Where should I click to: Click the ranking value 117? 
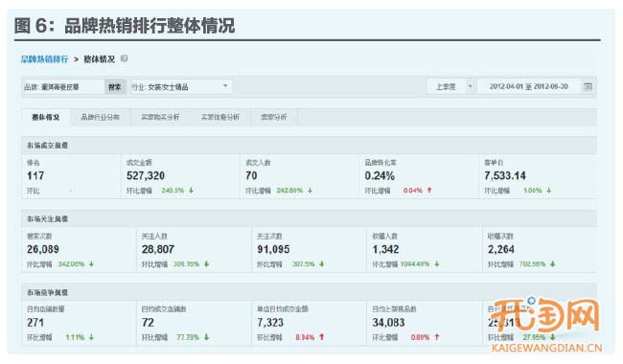35,176
